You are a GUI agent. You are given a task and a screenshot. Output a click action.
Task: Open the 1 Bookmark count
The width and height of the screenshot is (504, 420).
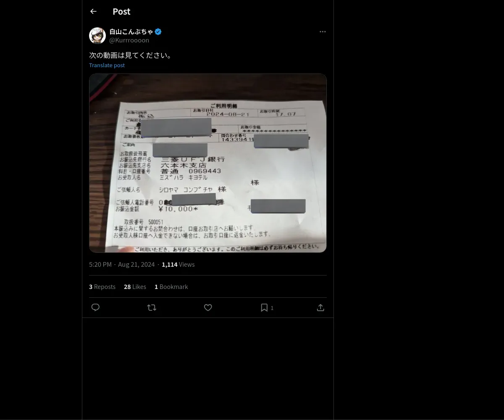(x=171, y=286)
